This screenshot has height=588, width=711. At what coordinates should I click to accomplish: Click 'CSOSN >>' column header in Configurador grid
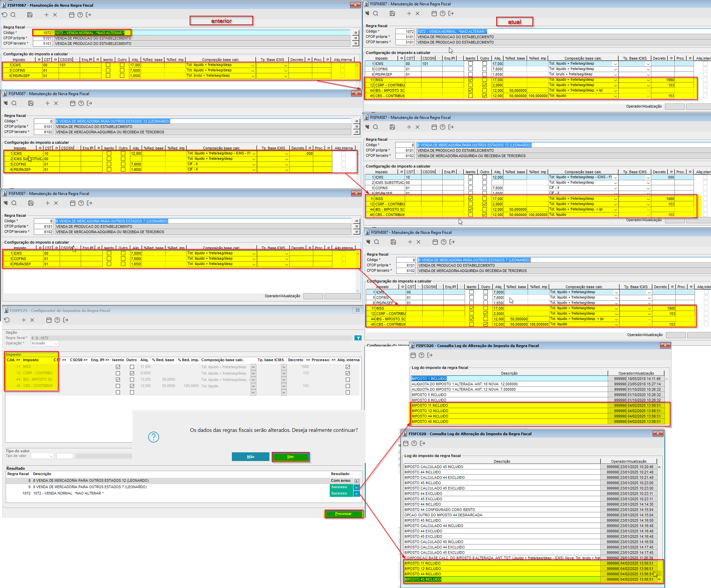(78, 360)
